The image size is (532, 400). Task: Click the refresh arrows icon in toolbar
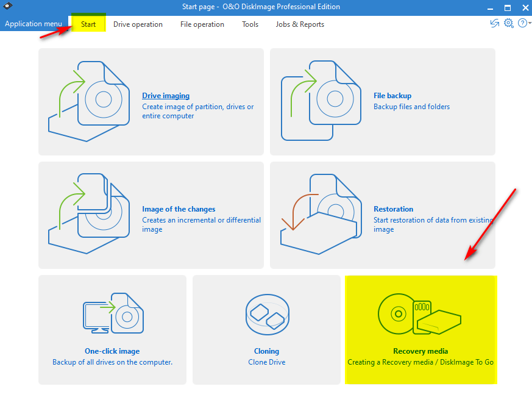click(x=495, y=23)
